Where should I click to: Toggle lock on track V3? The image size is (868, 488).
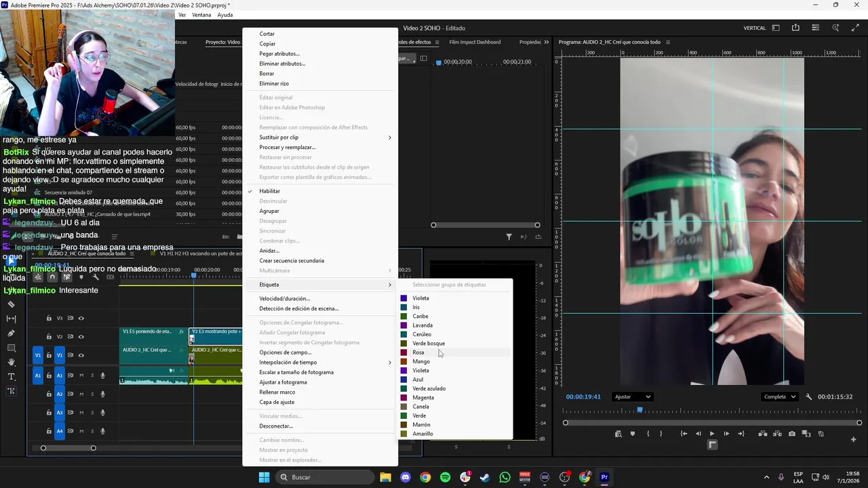point(49,318)
